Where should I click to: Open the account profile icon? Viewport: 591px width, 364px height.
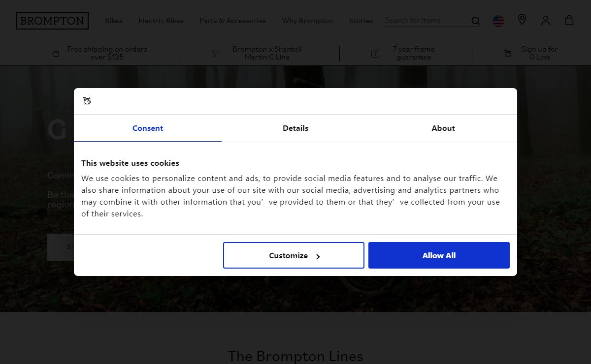point(546,20)
